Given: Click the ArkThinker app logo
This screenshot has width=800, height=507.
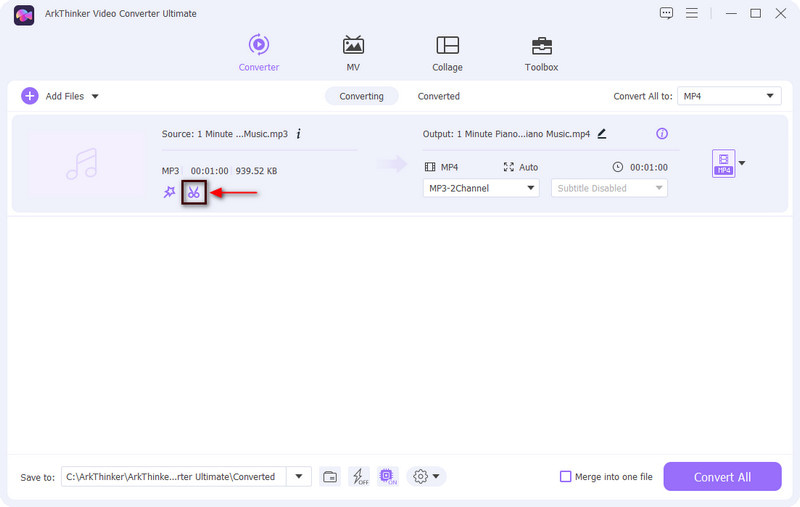Looking at the screenshot, I should point(24,15).
